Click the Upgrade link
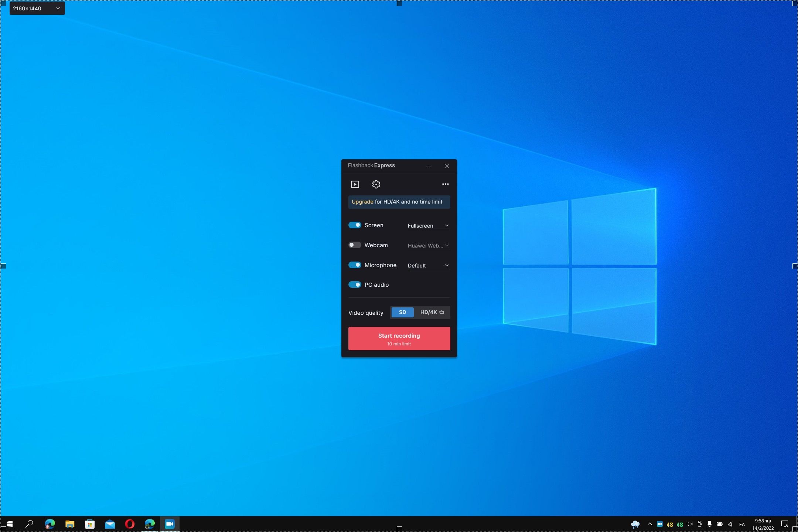Screen dimensions: 798x532 click(x=362, y=202)
